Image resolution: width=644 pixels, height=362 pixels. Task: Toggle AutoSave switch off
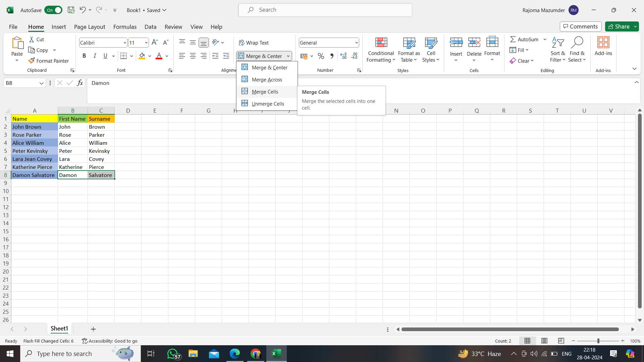(53, 10)
